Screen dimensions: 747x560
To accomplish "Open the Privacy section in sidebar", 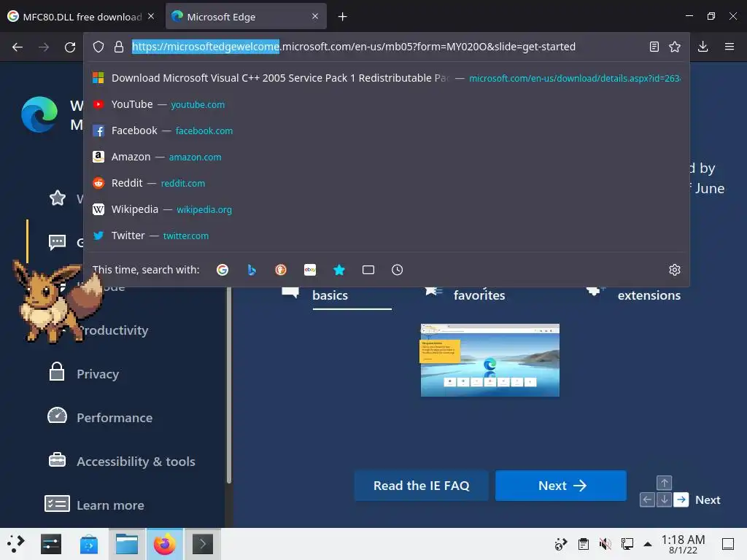I will tap(98, 374).
